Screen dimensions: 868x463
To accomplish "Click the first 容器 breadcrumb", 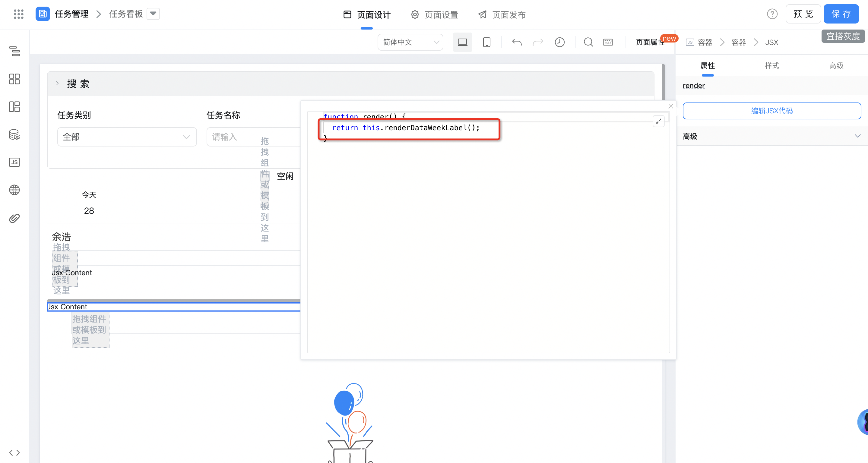I will pos(705,43).
